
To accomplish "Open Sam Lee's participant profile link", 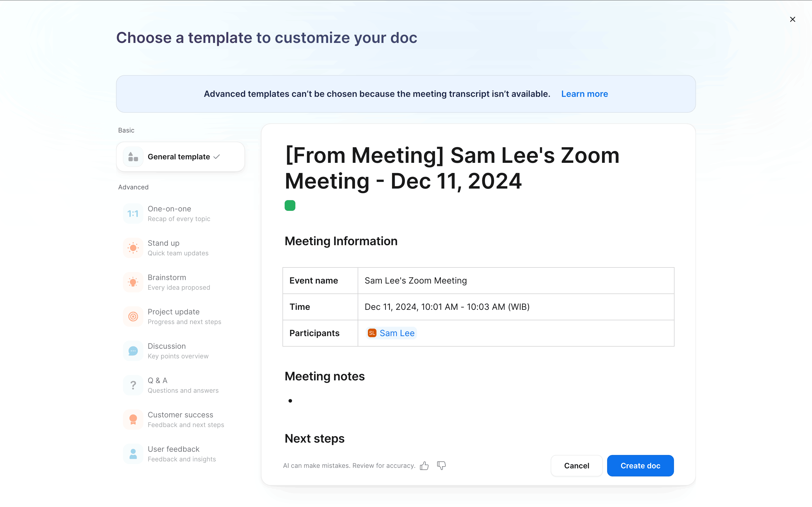I will click(x=397, y=333).
